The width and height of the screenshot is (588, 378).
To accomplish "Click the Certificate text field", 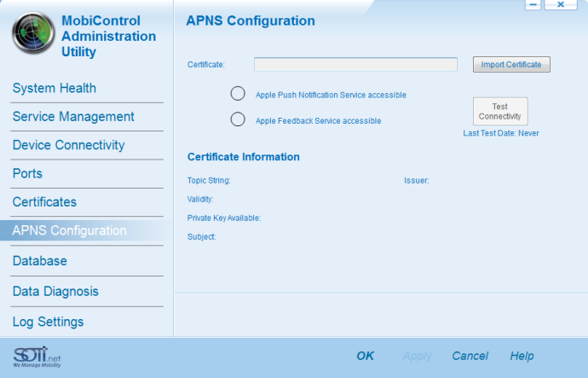I will [x=355, y=64].
